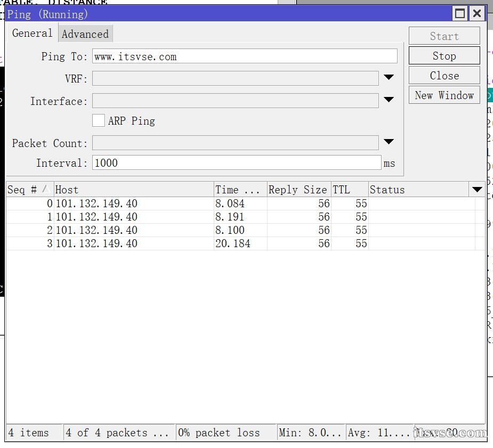
Task: Expand the Interface dropdown arrow
Action: (389, 100)
